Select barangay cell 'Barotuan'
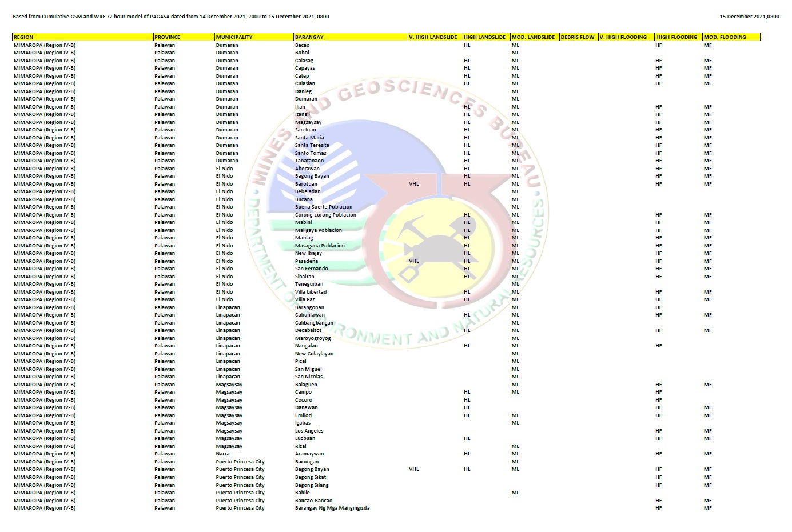 coord(306,183)
